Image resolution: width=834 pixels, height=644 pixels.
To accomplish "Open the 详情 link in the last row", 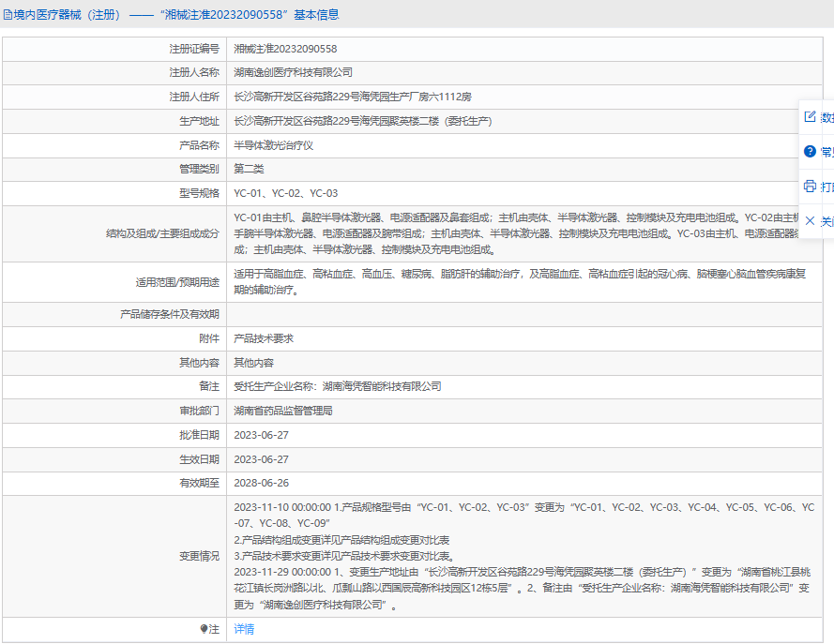I will 244,629.
